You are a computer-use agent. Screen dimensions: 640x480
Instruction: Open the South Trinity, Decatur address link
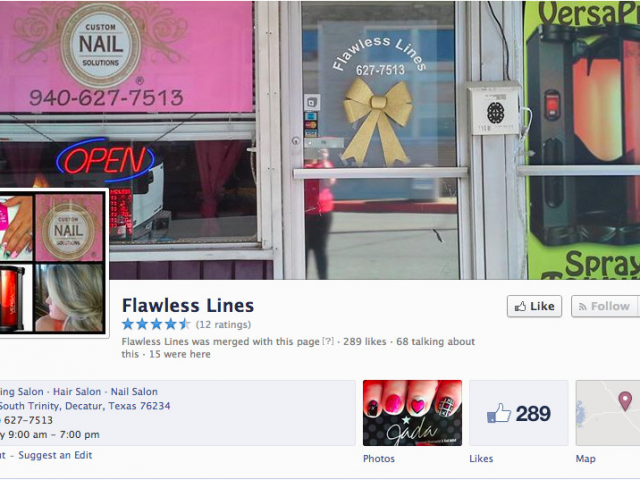click(x=84, y=406)
